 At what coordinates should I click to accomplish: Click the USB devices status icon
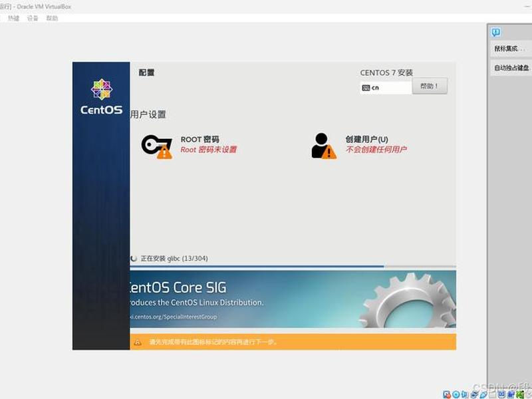tap(483, 394)
